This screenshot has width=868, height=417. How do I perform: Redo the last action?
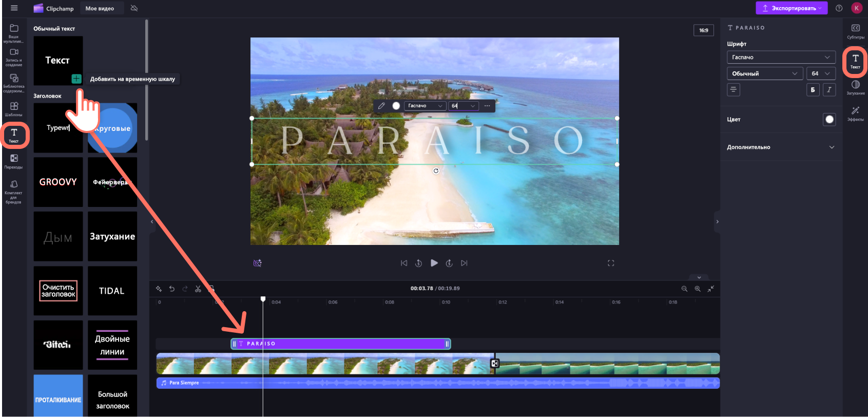point(185,289)
